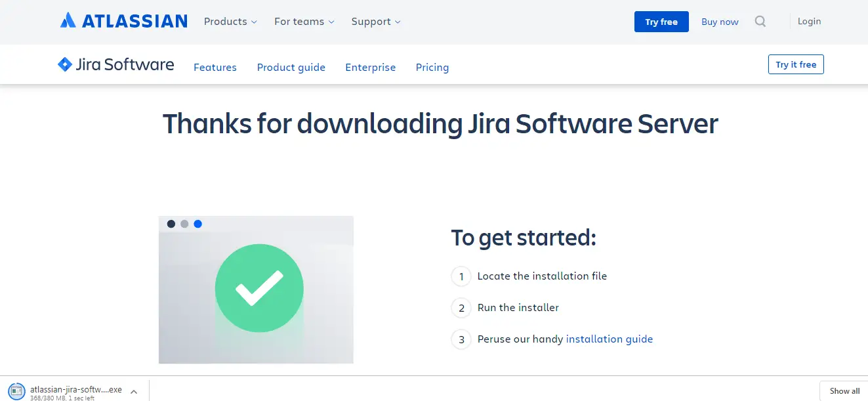Click Login at the top right
Image resolution: width=868 pixels, height=401 pixels.
808,21
